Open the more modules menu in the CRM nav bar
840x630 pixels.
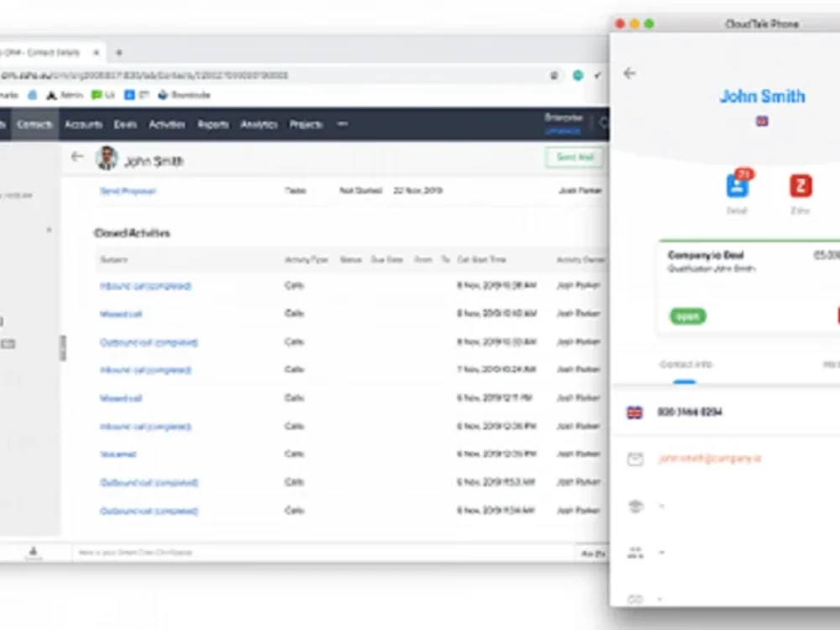pos(342,123)
